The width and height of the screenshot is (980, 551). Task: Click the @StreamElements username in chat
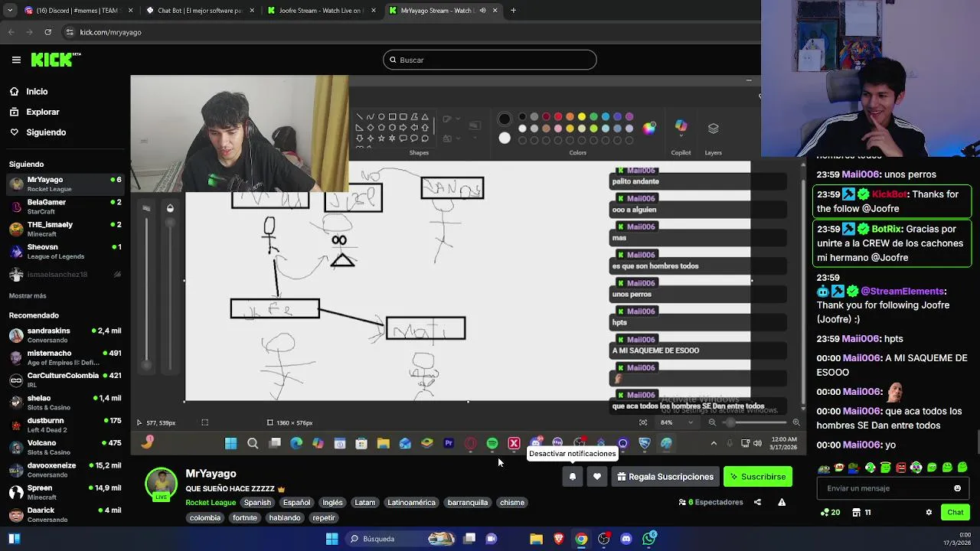(903, 291)
